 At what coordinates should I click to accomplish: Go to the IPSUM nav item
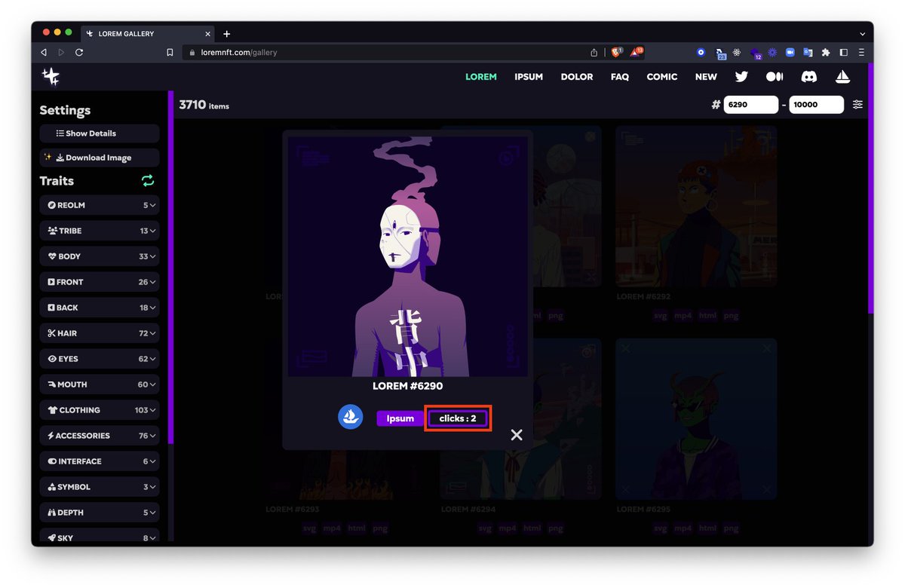click(529, 77)
